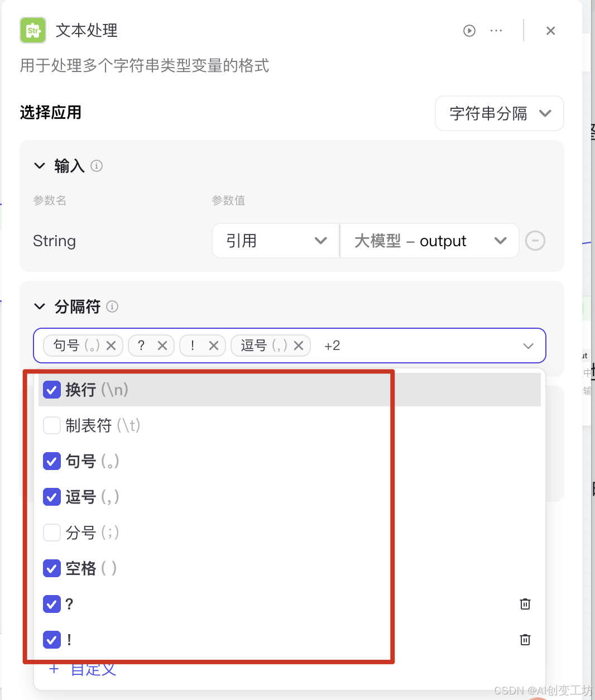Viewport: 595px width, 700px height.
Task: Delete the custom ? separator via trash icon
Action: 525,604
